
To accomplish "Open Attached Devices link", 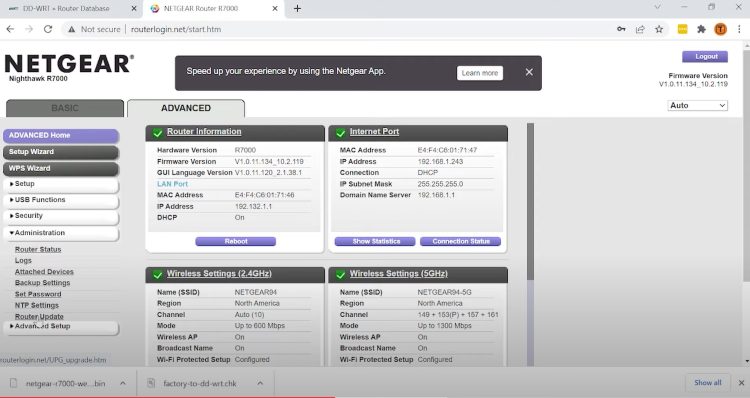I will coord(44,272).
